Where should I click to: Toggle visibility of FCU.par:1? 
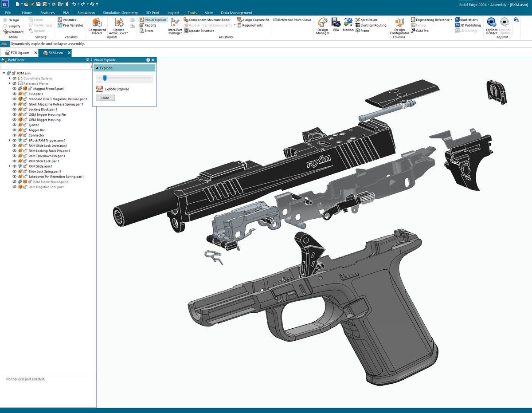click(14, 94)
